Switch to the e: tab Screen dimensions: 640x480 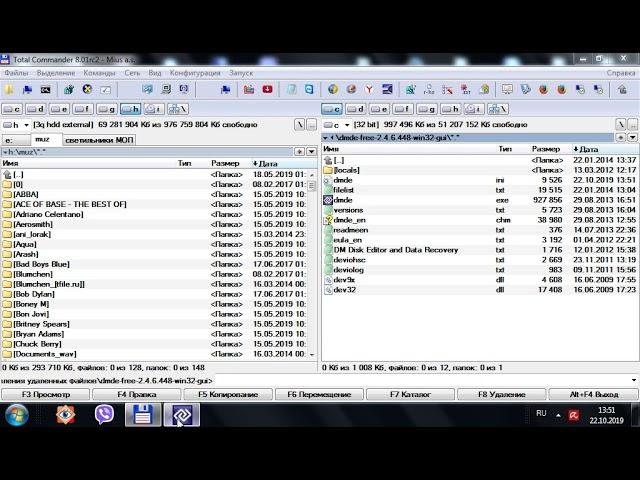pyautogui.click(x=16, y=140)
